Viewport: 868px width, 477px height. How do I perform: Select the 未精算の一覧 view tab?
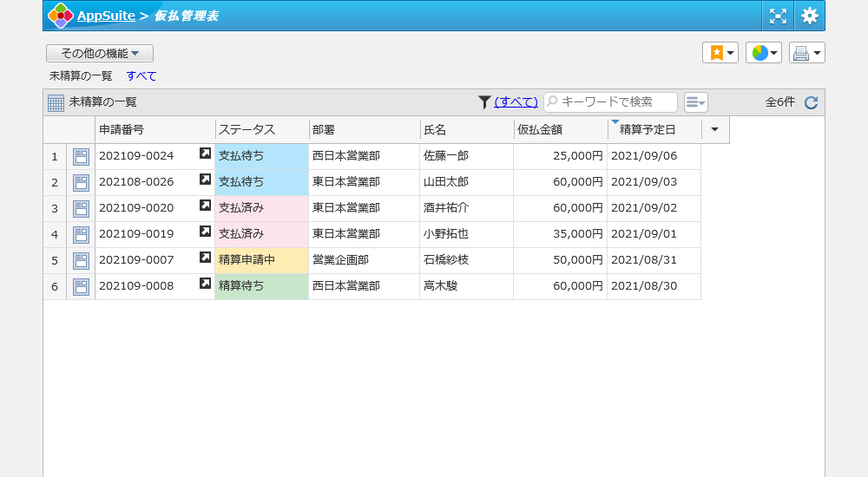(x=81, y=76)
